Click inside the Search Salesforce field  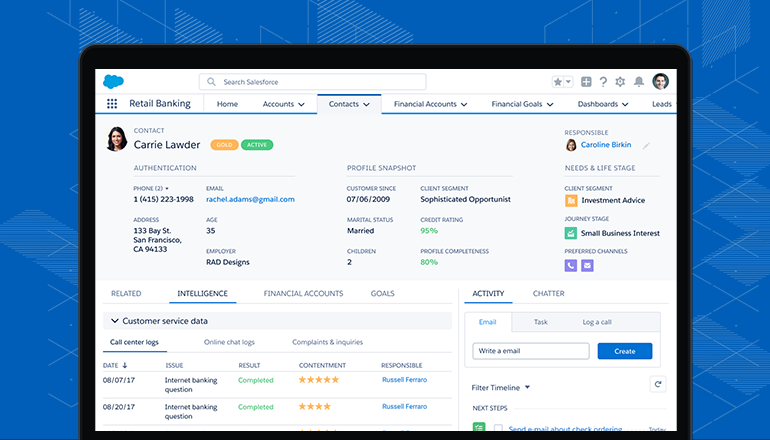tap(312, 82)
